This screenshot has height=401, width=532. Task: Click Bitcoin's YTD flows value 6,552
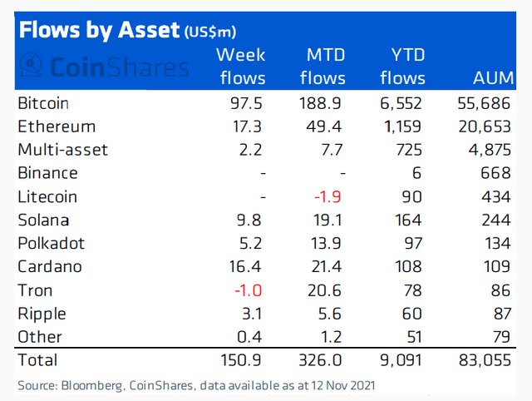click(x=402, y=103)
